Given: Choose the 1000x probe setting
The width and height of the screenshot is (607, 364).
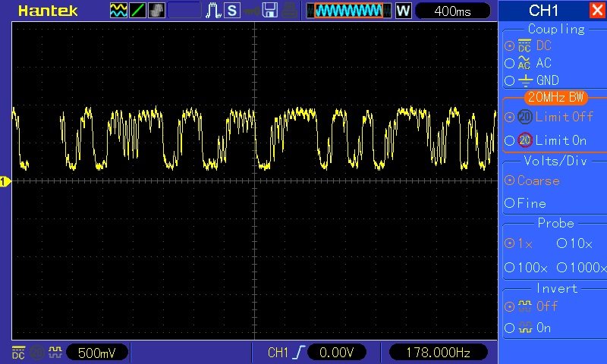Looking at the screenshot, I should point(581,268).
